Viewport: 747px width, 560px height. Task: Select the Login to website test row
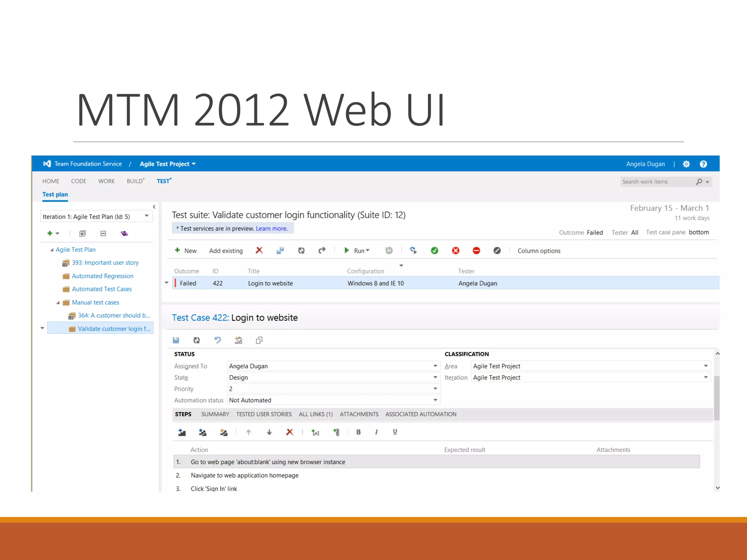tap(446, 283)
